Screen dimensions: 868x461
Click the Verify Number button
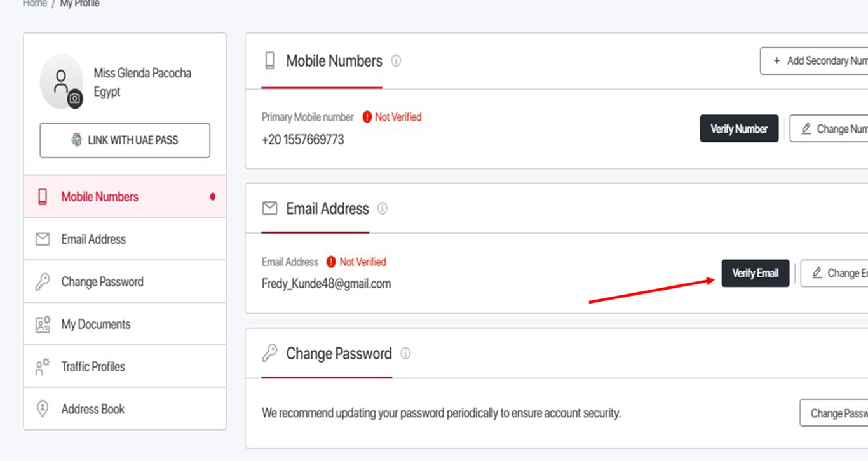(x=739, y=129)
